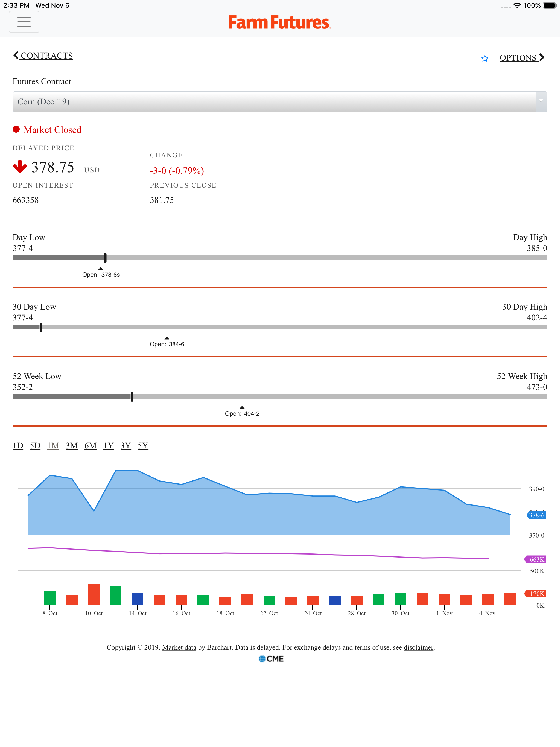Click the CME logo in footer
Screen dimensions: 560x747
coord(271,659)
